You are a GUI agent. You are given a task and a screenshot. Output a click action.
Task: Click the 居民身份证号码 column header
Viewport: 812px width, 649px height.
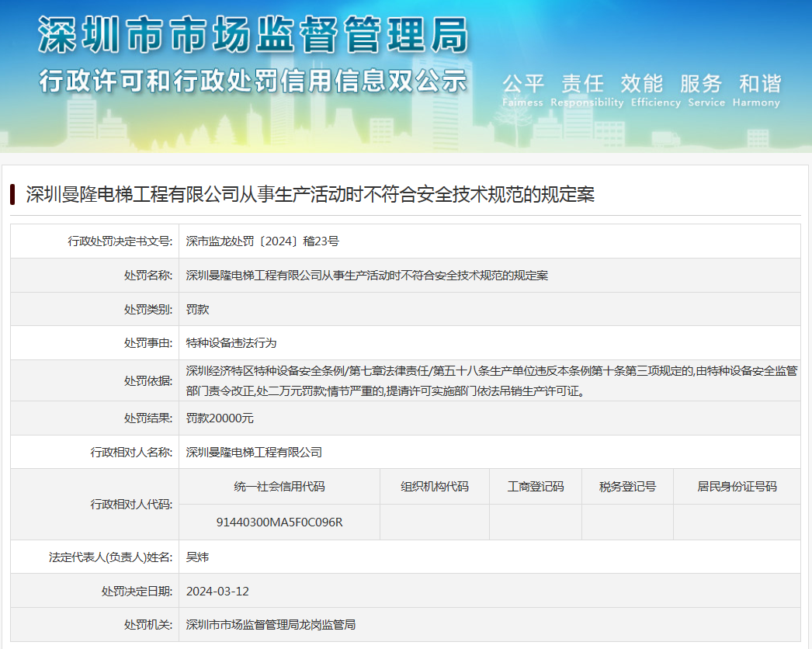point(737,487)
